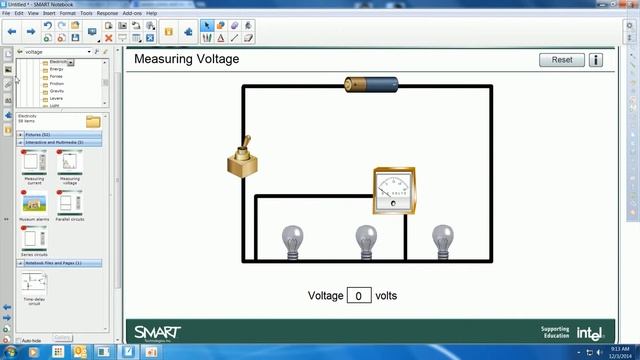The width and height of the screenshot is (640, 360).
Task: Click the information 'i' button
Action: coord(596,60)
